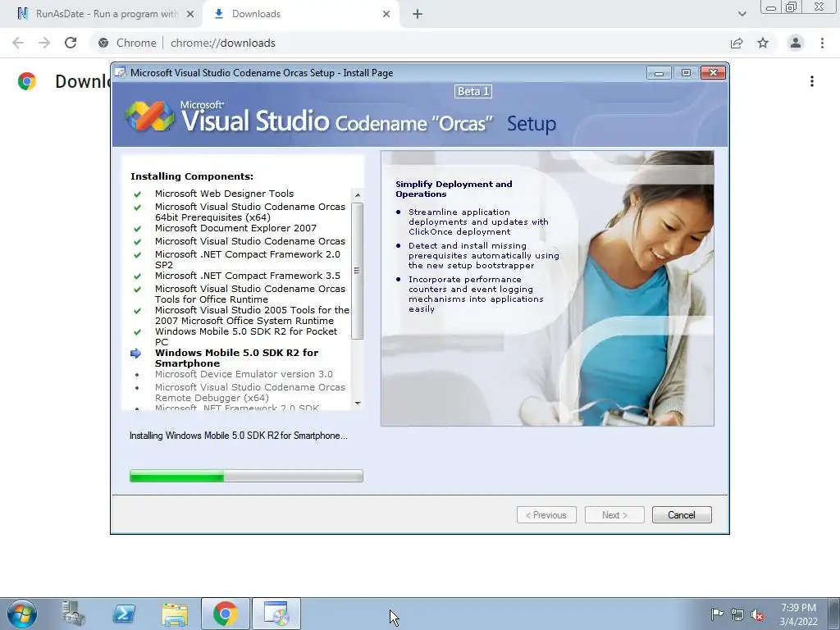This screenshot has width=840, height=630.
Task: Click the Visual Studio logo in banner
Action: click(149, 116)
